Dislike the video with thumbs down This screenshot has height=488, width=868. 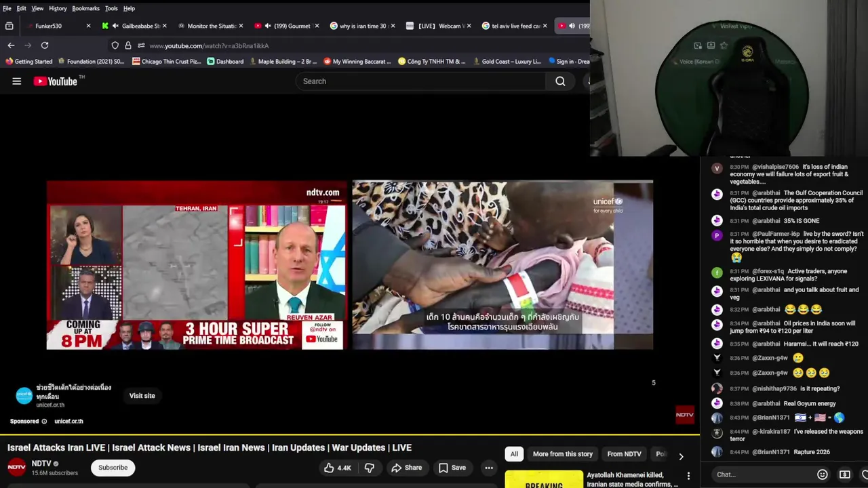point(370,468)
